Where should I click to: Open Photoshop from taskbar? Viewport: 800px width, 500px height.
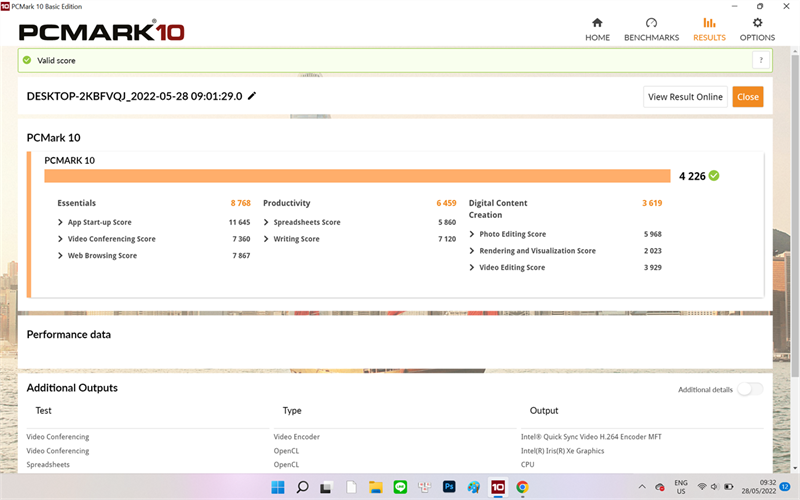449,487
